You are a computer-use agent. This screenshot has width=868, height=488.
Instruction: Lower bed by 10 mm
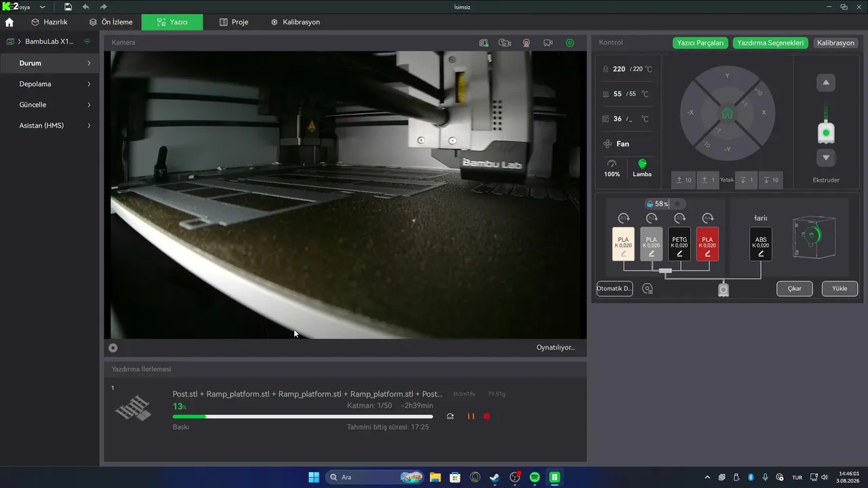tap(770, 180)
